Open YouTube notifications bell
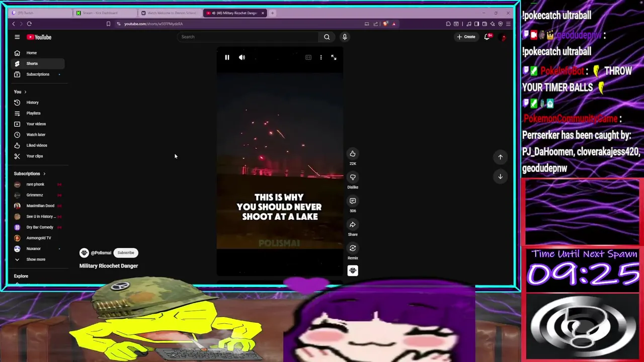 [487, 37]
